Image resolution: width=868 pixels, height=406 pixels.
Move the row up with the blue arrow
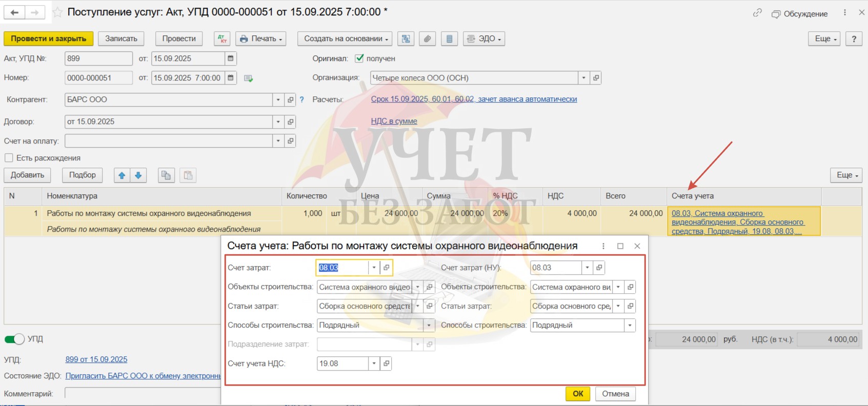point(122,175)
